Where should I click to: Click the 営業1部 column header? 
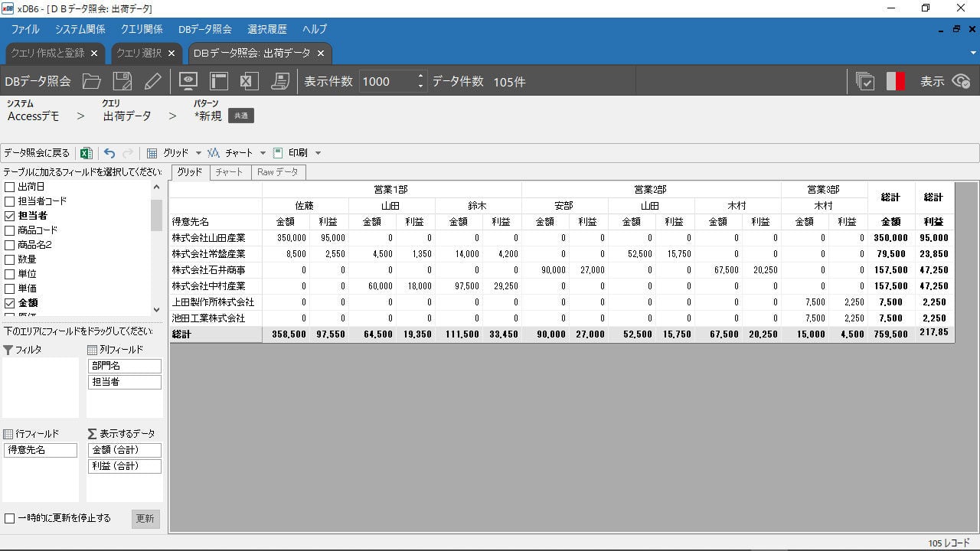click(x=391, y=189)
